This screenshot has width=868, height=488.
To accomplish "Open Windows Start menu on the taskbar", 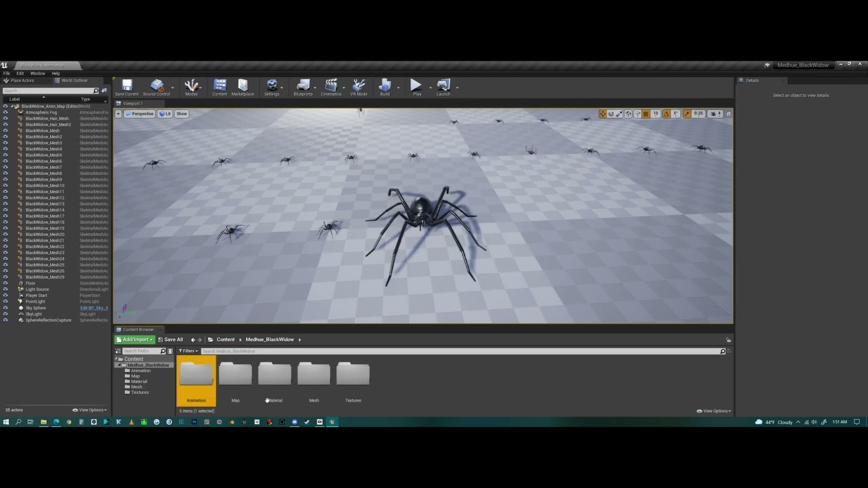I will click(6, 422).
